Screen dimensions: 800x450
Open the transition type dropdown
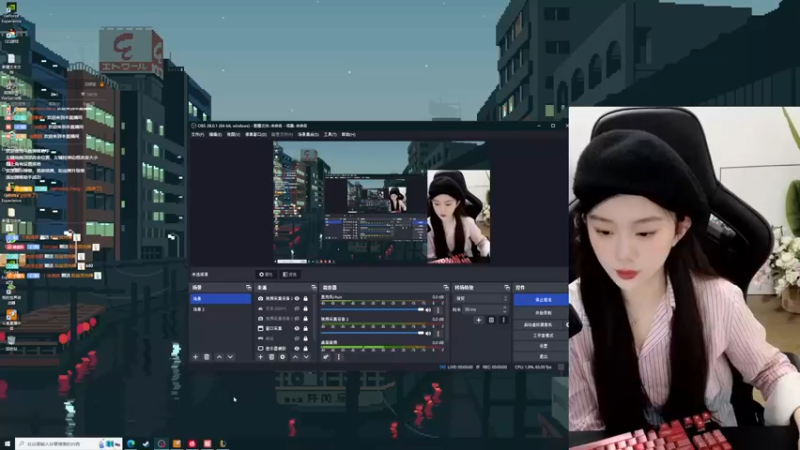click(x=481, y=298)
